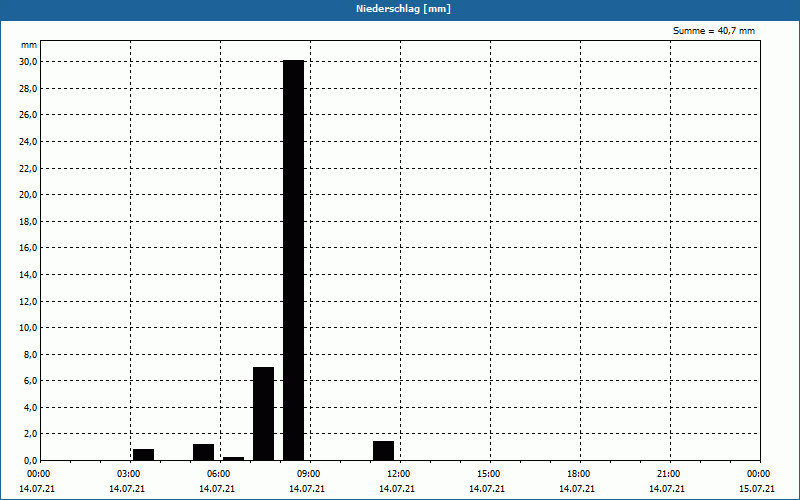Click the '16,0' y-axis label
800x500 pixels.
tap(28, 248)
